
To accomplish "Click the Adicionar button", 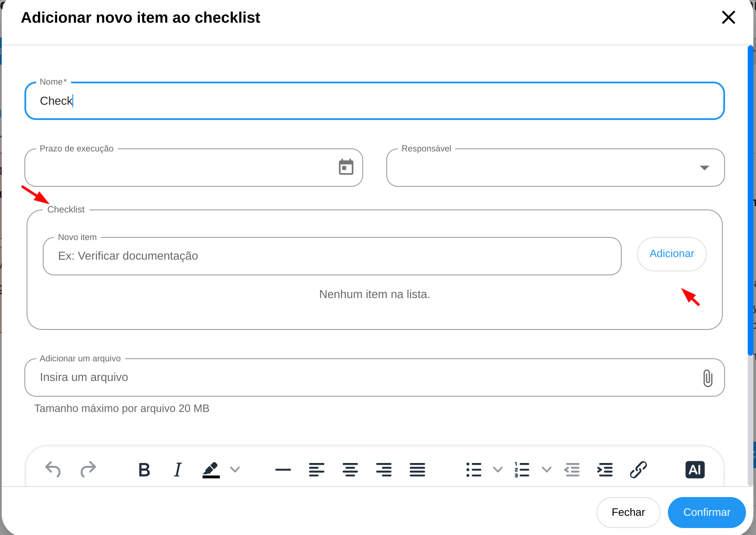I will (x=671, y=254).
